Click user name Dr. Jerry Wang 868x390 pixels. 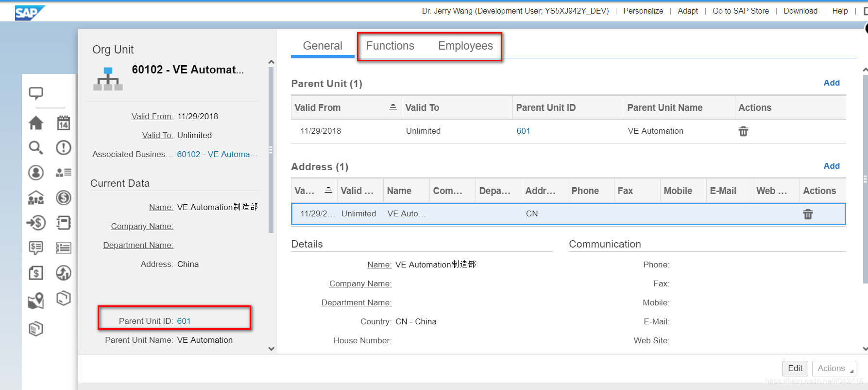pos(515,11)
